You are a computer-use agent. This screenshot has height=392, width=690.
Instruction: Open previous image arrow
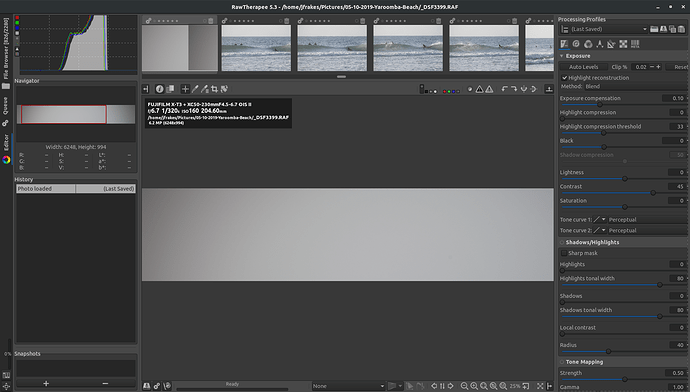(x=434, y=386)
